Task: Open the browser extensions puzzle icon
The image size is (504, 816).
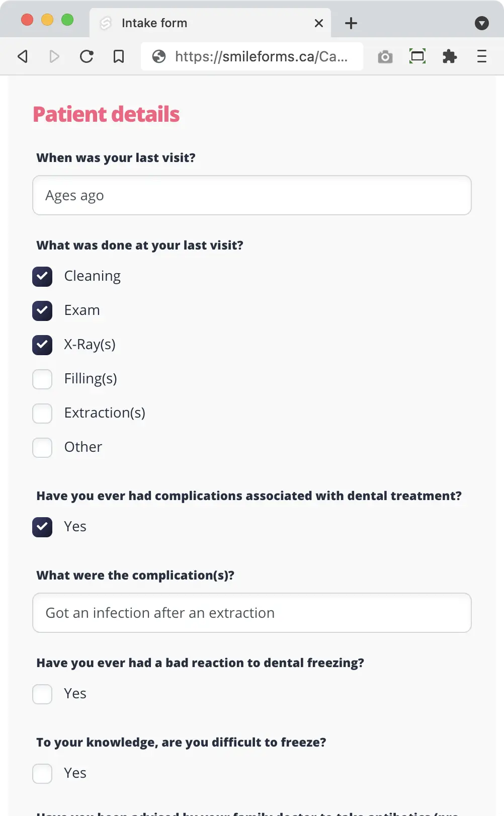Action: pos(450,56)
